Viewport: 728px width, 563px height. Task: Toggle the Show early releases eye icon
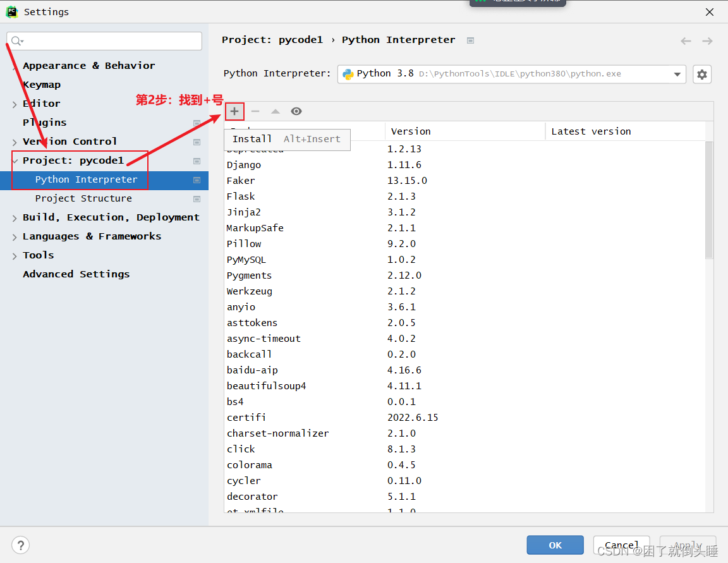pyautogui.click(x=296, y=111)
